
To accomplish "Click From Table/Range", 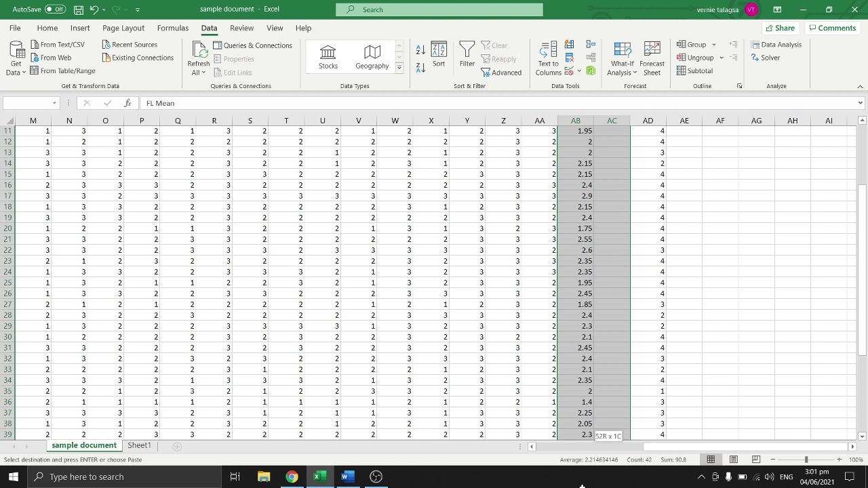I will pyautogui.click(x=62, y=70).
